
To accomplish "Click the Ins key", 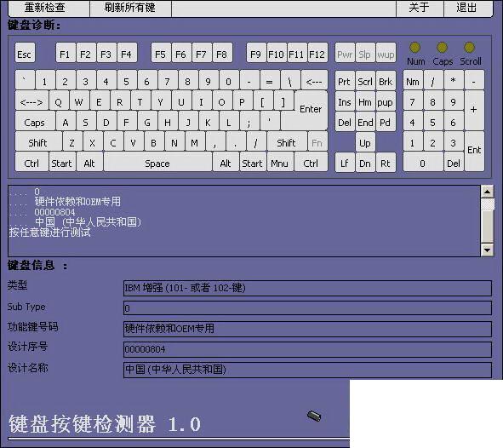I will click(x=345, y=101).
